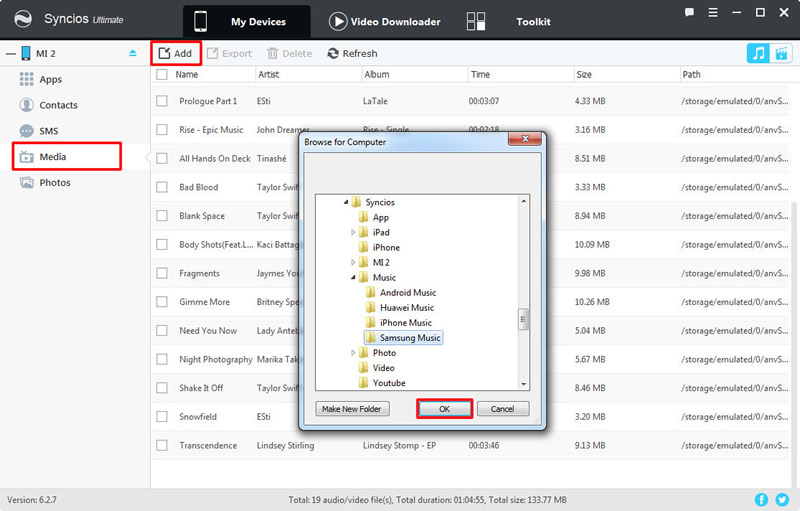Click the folder tree scroll down arrow

(x=523, y=384)
